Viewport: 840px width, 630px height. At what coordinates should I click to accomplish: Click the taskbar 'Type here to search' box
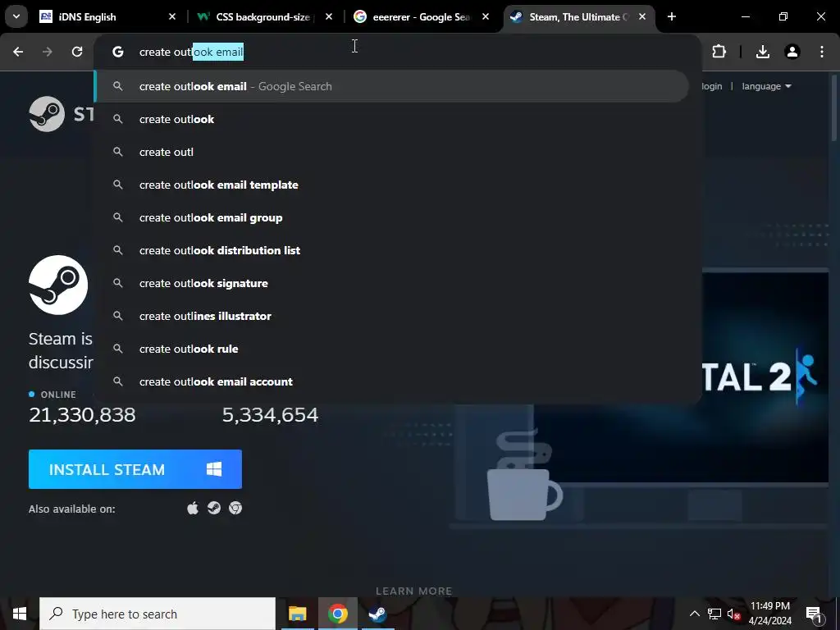click(157, 614)
